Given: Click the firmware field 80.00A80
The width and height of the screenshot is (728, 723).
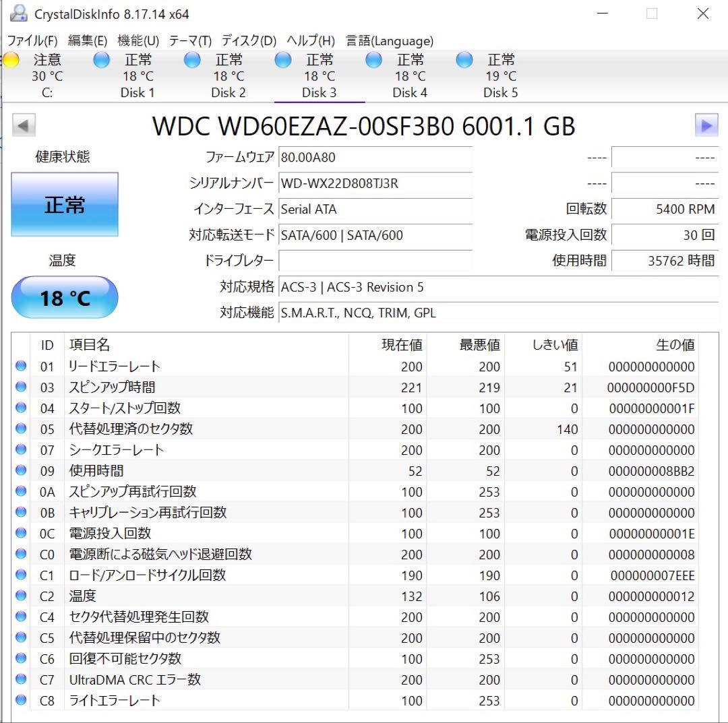Looking at the screenshot, I should pyautogui.click(x=375, y=157).
